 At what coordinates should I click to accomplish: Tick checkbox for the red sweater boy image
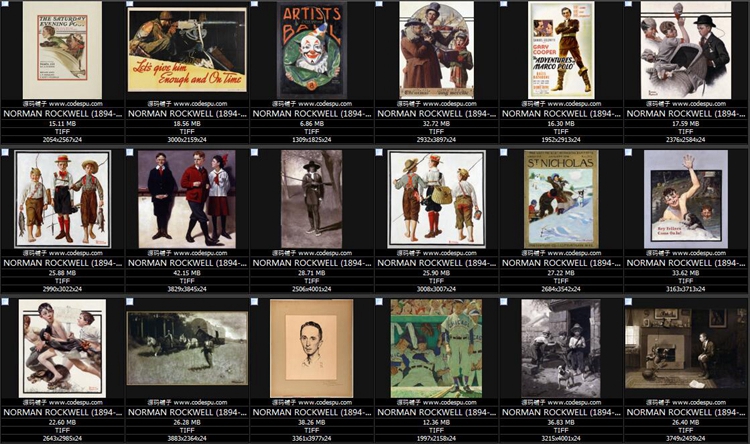130,152
